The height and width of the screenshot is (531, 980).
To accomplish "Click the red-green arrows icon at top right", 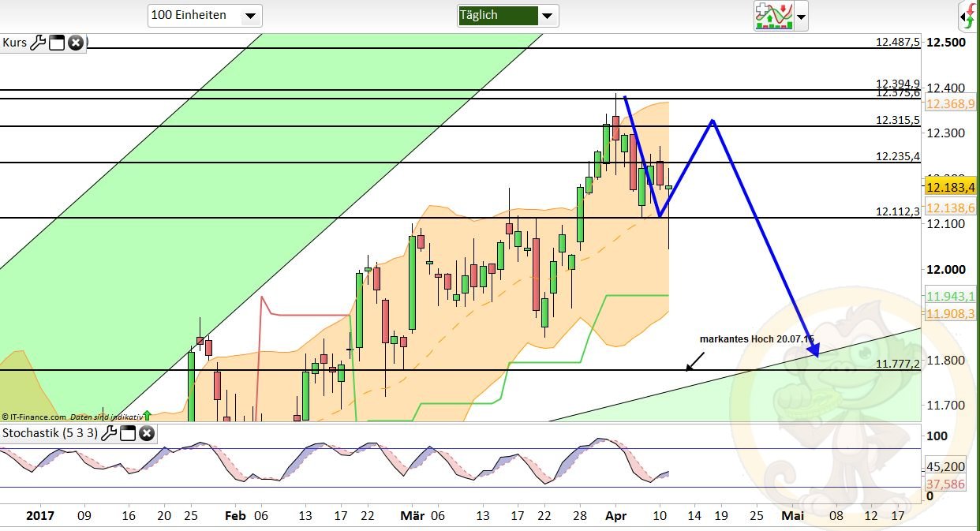I will point(971,13).
